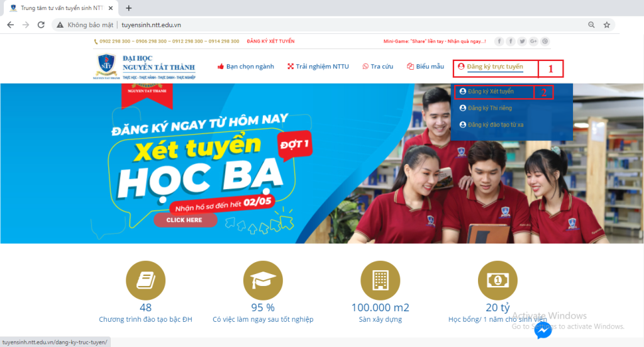This screenshot has height=347, width=644.
Task: Go to 'Trải nghiệm NTTU' menu item
Action: tap(320, 67)
